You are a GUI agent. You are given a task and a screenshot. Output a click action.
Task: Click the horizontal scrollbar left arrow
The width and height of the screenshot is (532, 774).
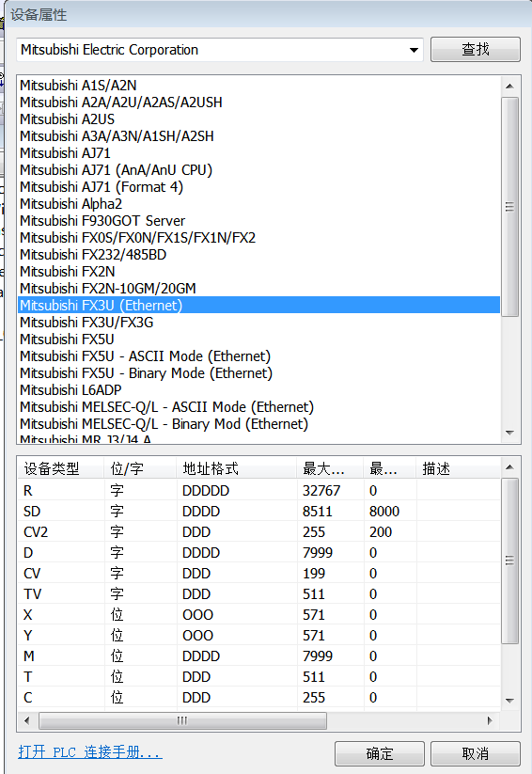point(27,720)
